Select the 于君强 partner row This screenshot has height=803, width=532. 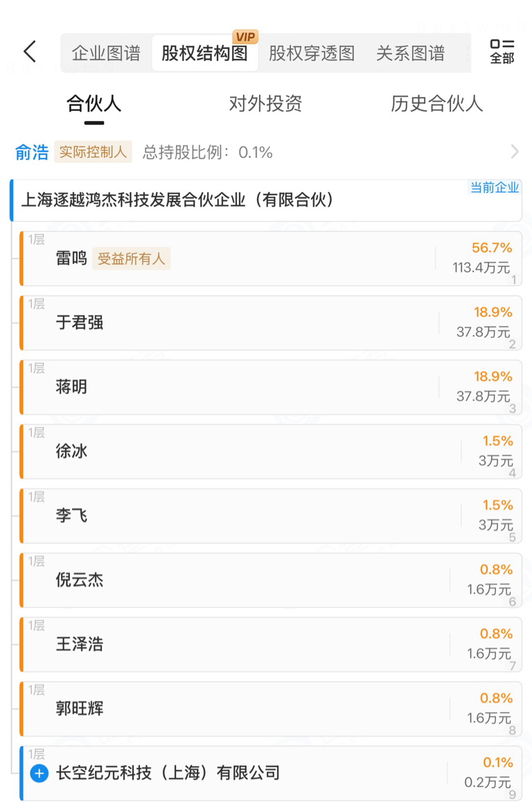80,323
